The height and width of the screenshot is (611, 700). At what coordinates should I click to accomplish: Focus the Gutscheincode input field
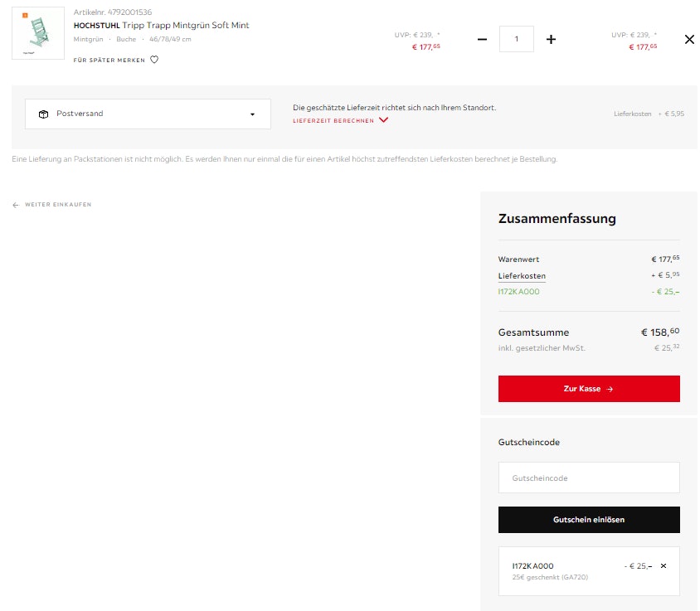click(589, 478)
